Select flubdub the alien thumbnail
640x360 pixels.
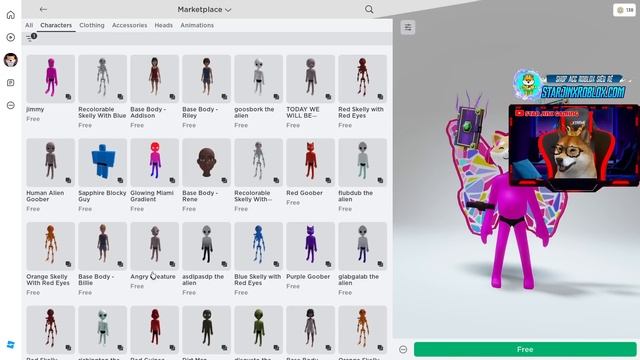click(362, 162)
